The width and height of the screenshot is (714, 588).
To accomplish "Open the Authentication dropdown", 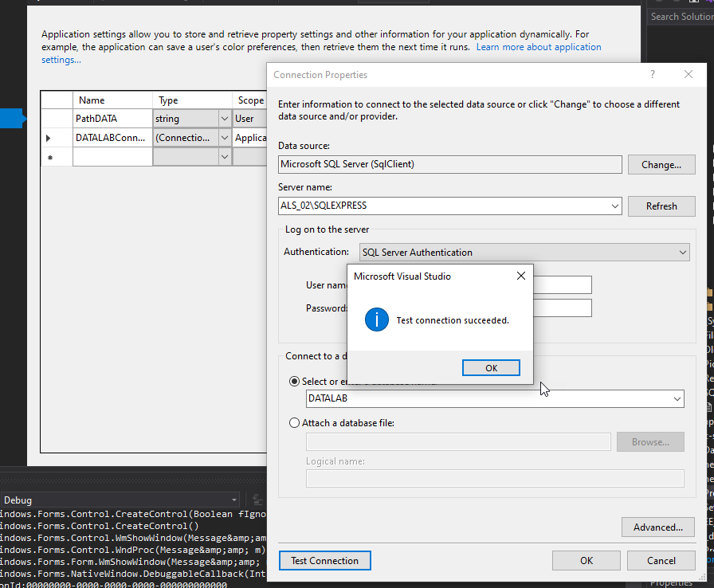I will tap(683, 252).
